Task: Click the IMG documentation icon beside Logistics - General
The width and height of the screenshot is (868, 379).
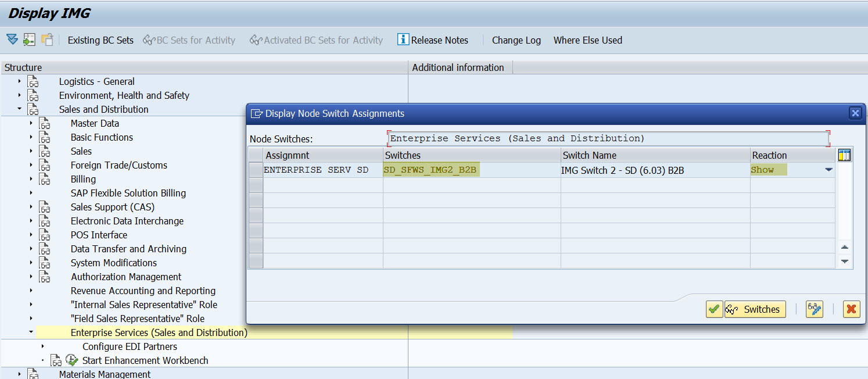Action: [x=33, y=81]
